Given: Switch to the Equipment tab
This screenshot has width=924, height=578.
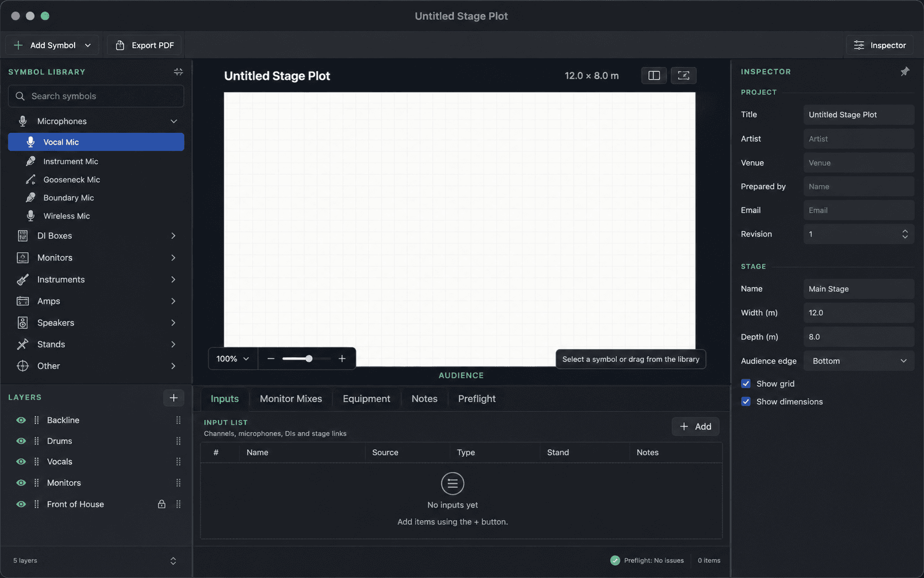Looking at the screenshot, I should click(x=366, y=399).
